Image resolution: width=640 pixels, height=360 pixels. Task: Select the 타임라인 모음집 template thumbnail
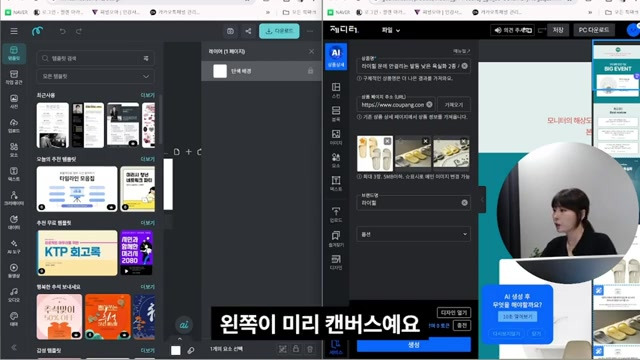pyautogui.click(x=77, y=189)
